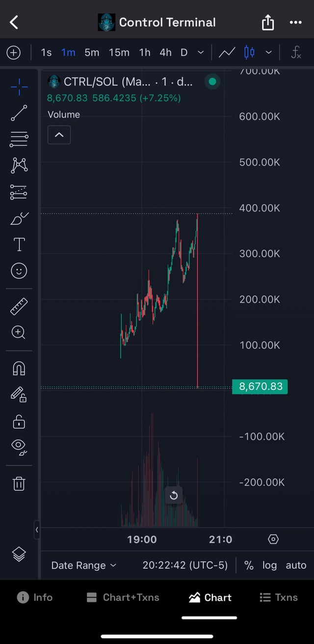
Task: Toggle log scale on price axis
Action: (x=269, y=565)
